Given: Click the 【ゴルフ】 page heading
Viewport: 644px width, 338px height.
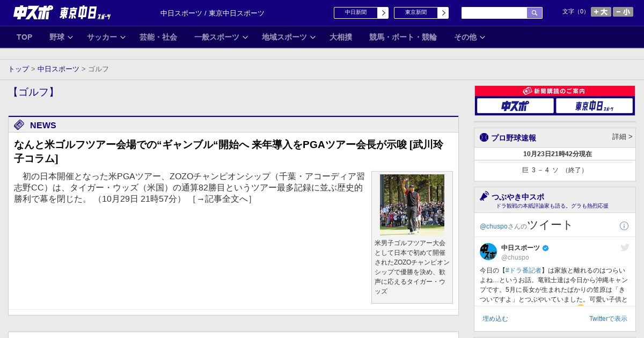Looking at the screenshot, I should (33, 92).
